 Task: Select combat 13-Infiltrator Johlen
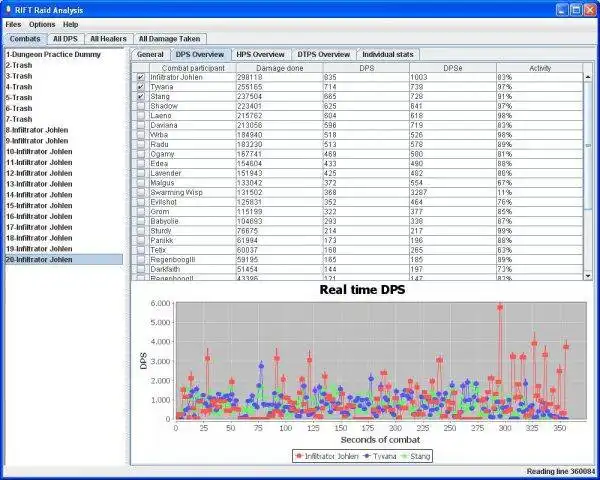pos(39,184)
